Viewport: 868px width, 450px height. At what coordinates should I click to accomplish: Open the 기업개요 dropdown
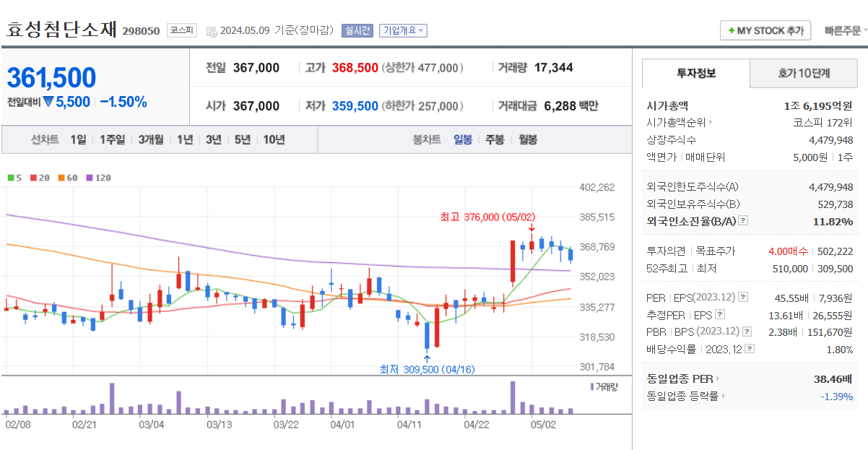(x=403, y=30)
